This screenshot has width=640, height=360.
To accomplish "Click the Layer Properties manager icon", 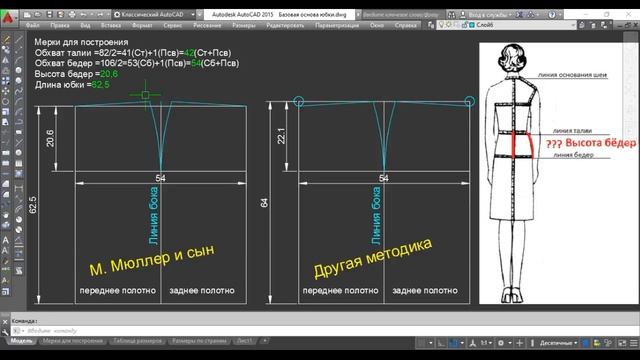I will pyautogui.click(x=431, y=25).
